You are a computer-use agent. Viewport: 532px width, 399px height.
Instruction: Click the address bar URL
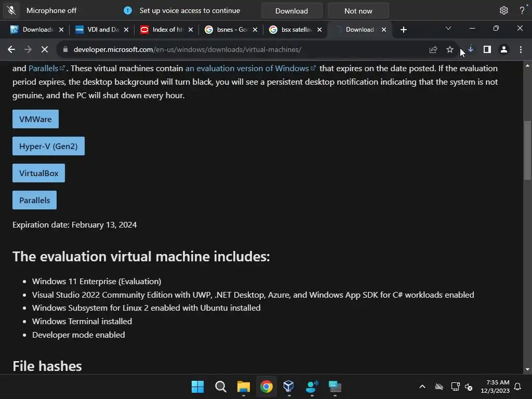(x=187, y=49)
